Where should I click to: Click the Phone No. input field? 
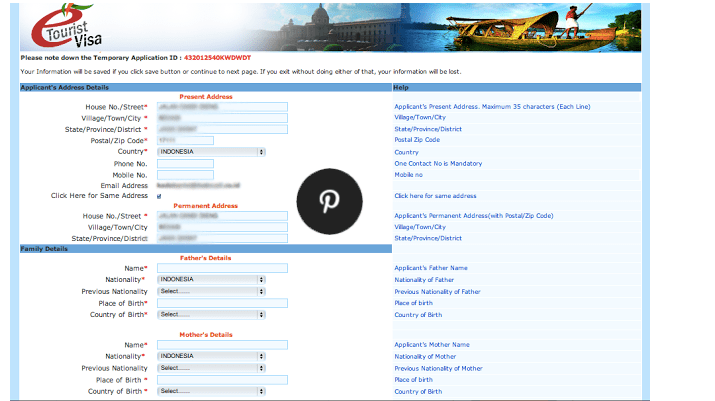click(x=185, y=163)
